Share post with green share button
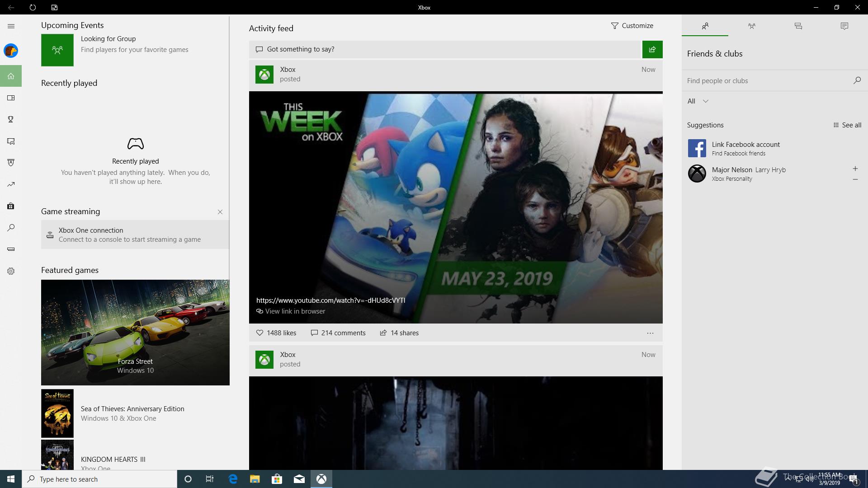Screen dimensions: 868x488 652,49
